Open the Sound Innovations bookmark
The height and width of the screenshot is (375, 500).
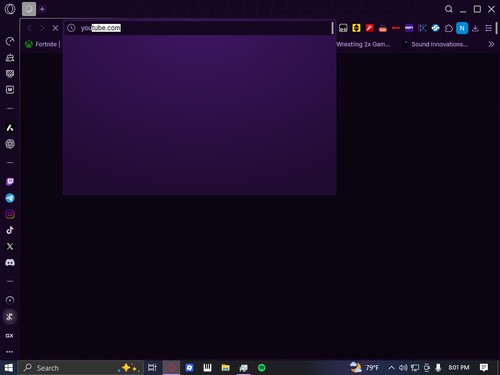(x=435, y=44)
